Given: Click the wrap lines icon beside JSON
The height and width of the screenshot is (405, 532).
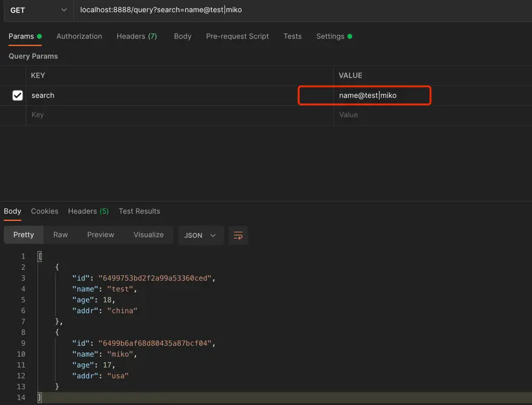Looking at the screenshot, I should (238, 235).
